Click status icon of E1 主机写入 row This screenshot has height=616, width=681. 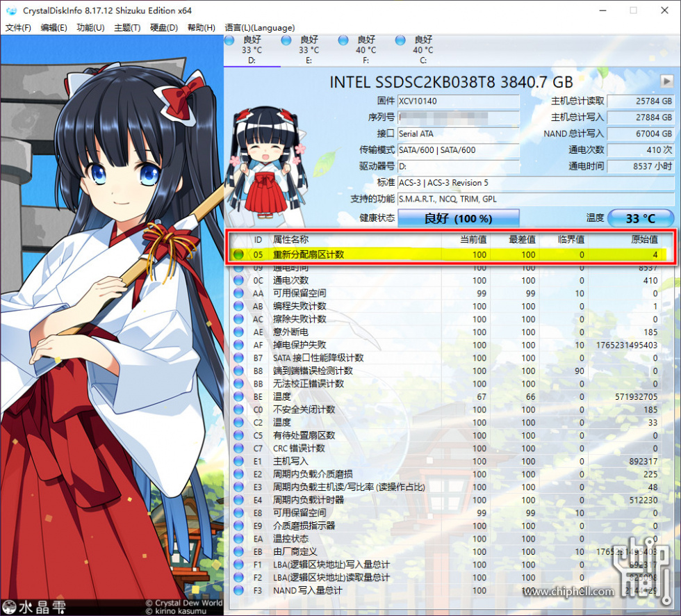[238, 462]
